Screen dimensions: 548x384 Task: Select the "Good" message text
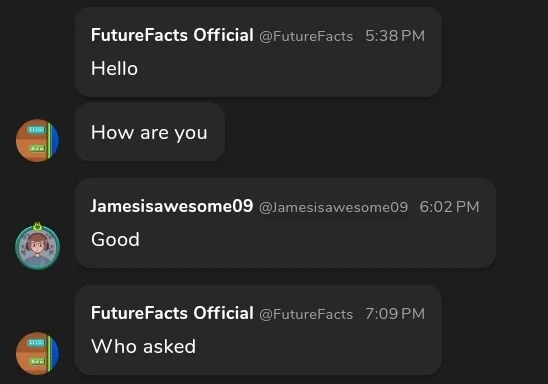coord(115,239)
